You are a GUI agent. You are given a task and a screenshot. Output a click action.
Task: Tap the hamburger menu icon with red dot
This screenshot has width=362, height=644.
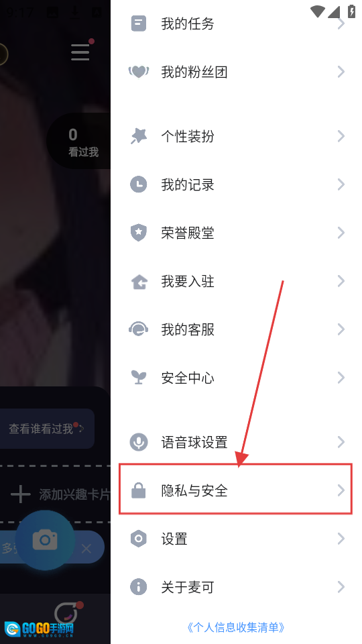80,52
